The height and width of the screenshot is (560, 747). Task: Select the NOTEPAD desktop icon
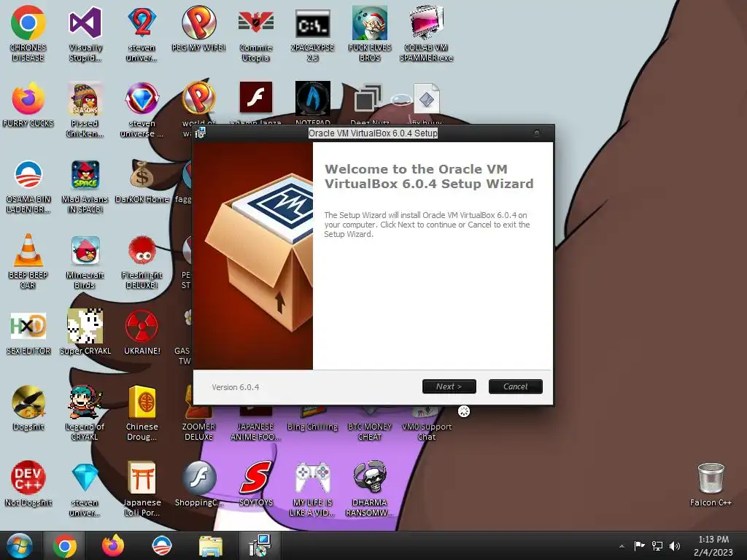click(312, 104)
